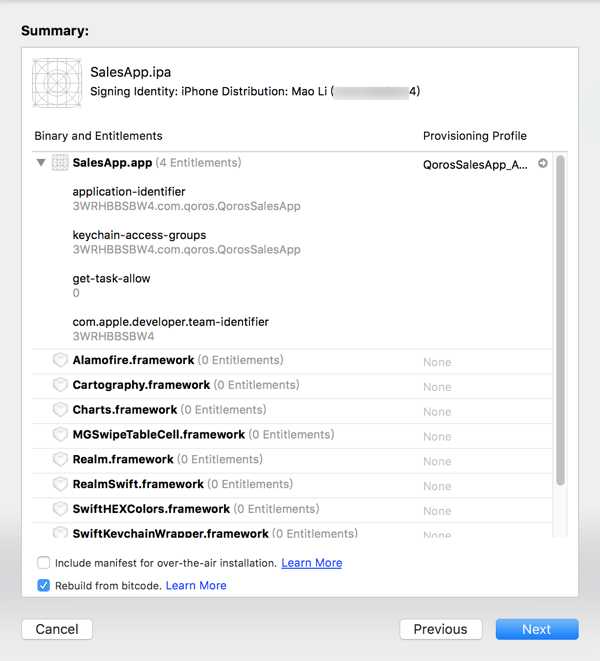This screenshot has width=600, height=661.
Task: Click the MGSwipeTableCell.framework shield icon
Action: click(x=60, y=435)
